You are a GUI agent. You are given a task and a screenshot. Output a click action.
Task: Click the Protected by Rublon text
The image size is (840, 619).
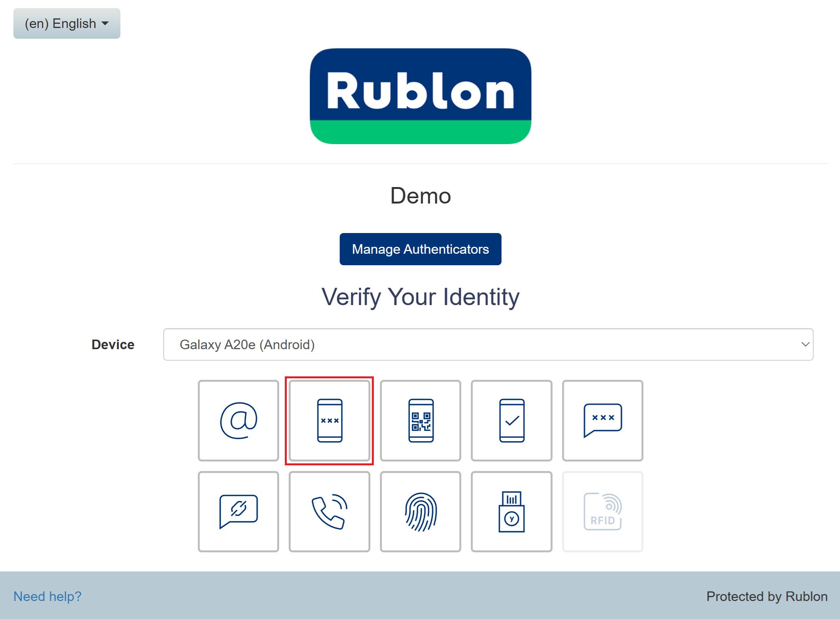coord(767,596)
